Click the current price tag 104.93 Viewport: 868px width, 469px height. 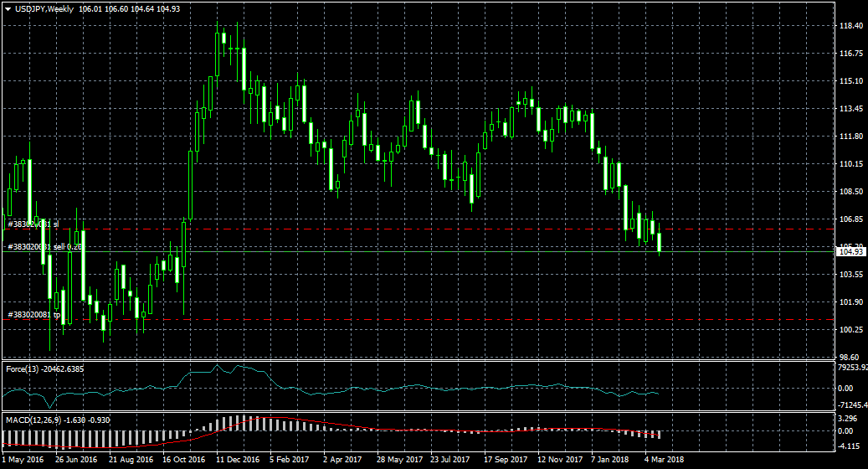point(850,252)
